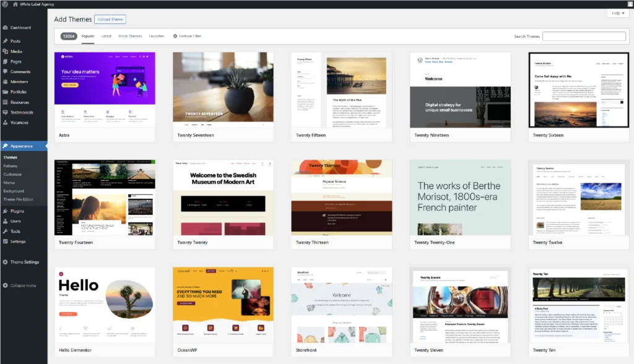
Task: Click the Testimonials label in the sidebar
Action: pos(22,113)
